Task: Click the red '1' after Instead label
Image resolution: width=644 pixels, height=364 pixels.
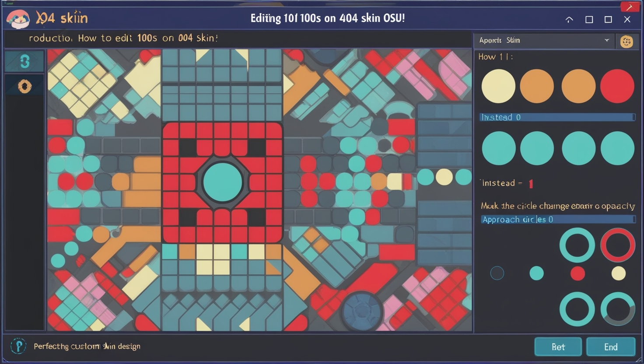Action: [x=531, y=184]
